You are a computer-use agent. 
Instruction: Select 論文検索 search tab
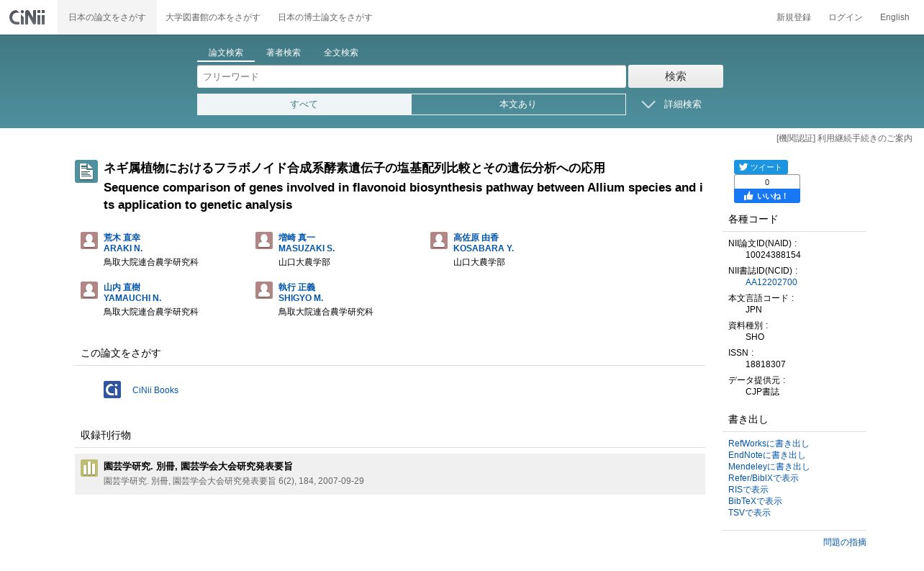(226, 53)
